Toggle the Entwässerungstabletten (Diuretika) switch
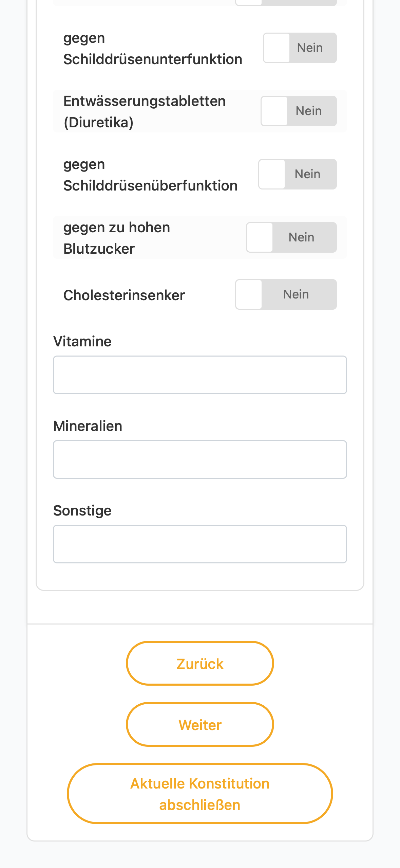The width and height of the screenshot is (400, 868). point(299,111)
